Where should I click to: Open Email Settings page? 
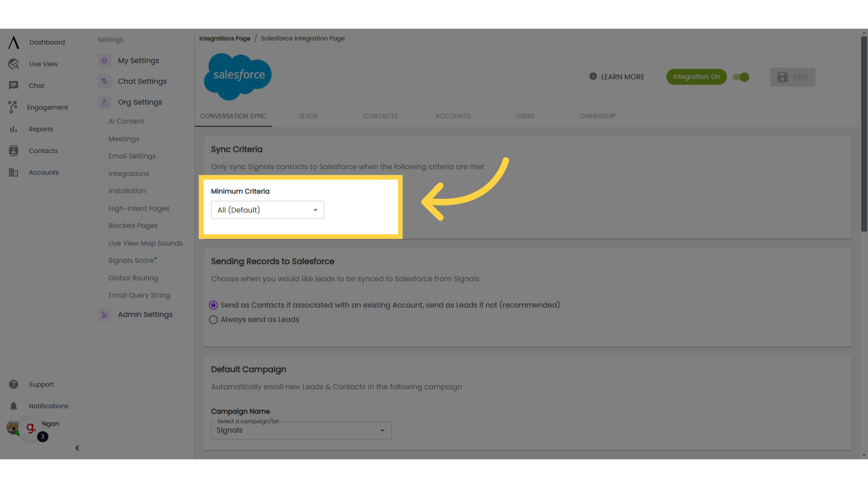pos(132,156)
